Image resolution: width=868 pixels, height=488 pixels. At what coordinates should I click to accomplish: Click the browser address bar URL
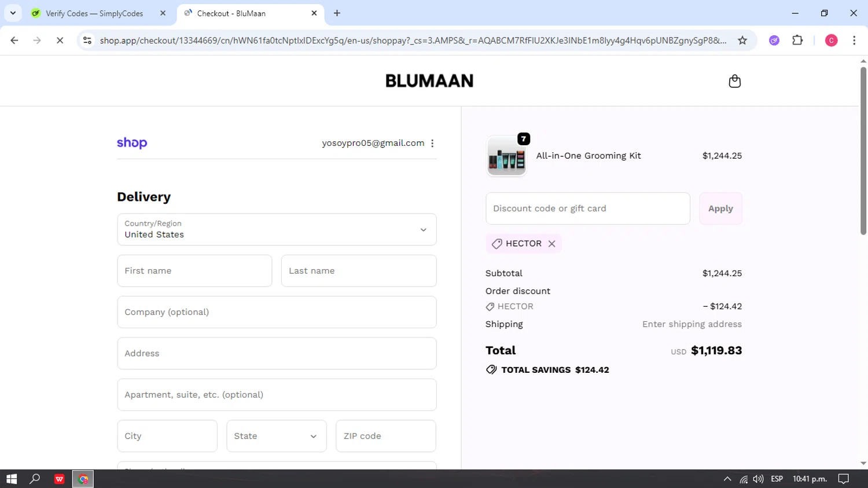click(x=413, y=41)
